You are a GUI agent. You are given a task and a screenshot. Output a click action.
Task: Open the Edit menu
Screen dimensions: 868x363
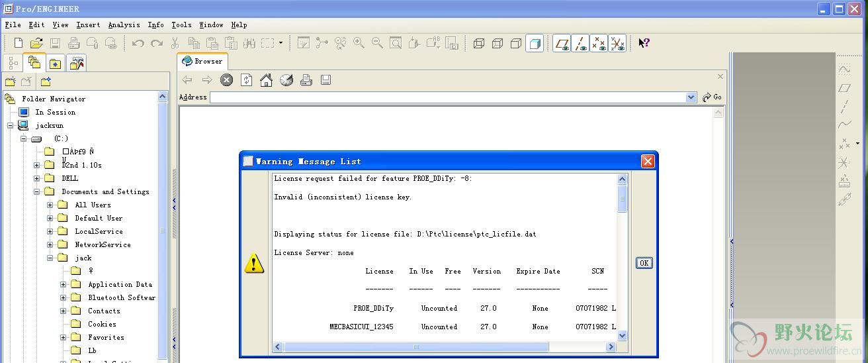36,25
